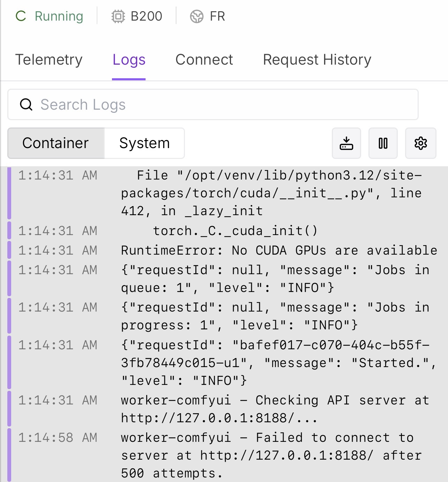Click the B200 GPU chip icon
Screen dimensions: 448x482
118,16
